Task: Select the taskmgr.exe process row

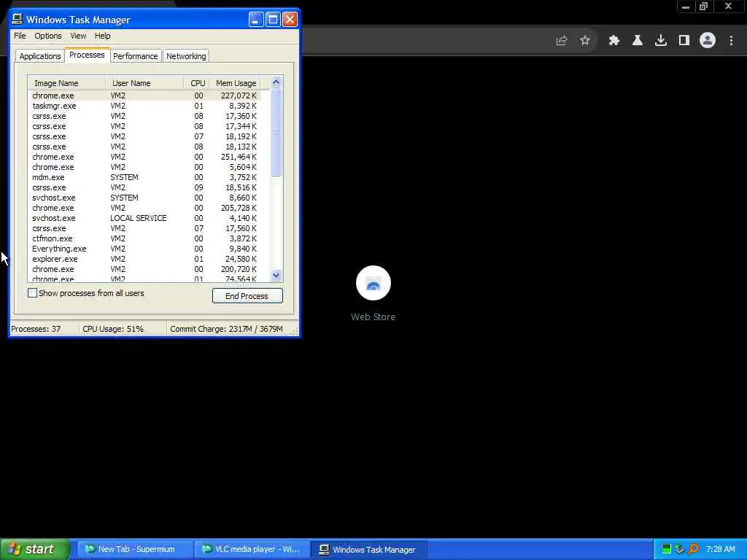Action: [x=144, y=106]
